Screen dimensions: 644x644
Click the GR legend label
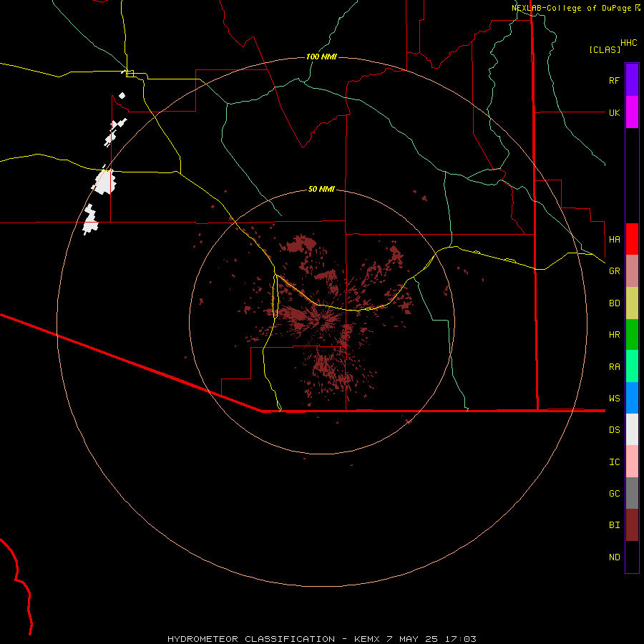614,271
